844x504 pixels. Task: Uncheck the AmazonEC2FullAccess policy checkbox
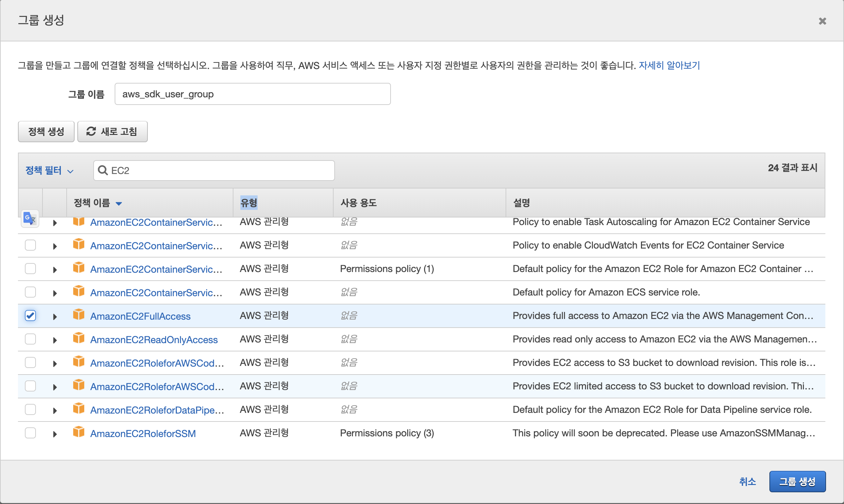30,316
